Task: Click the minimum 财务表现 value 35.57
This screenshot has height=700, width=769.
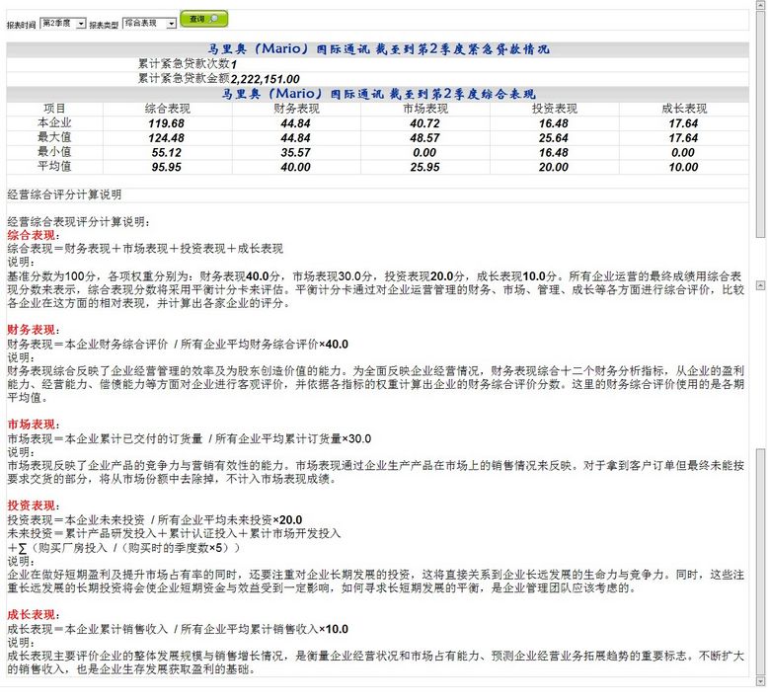Action: tap(296, 153)
